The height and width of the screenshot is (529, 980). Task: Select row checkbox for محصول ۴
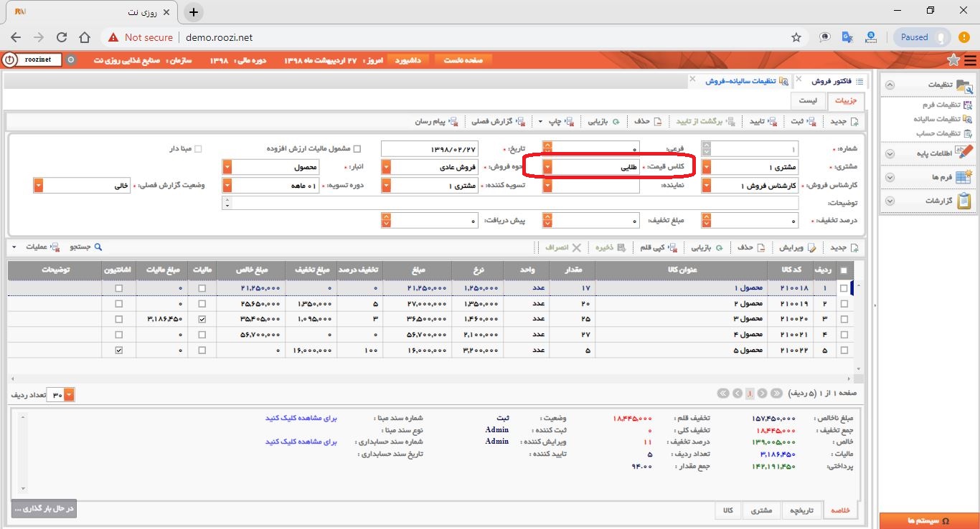click(843, 335)
